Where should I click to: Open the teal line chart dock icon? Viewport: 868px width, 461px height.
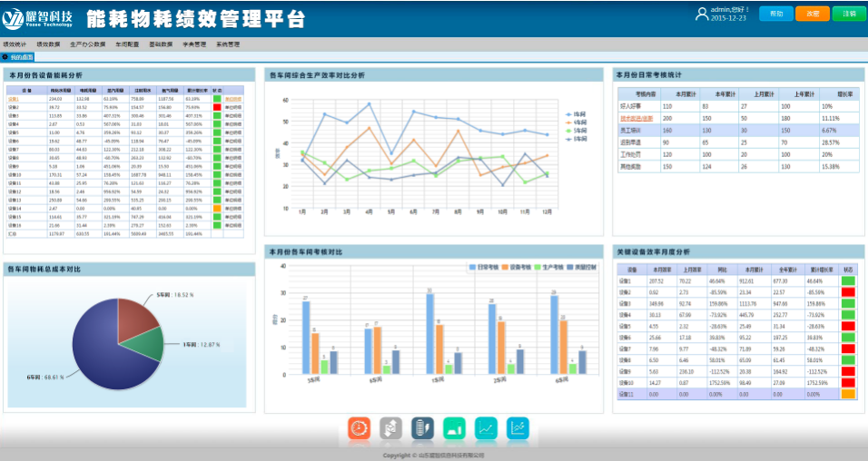pyautogui.click(x=486, y=427)
